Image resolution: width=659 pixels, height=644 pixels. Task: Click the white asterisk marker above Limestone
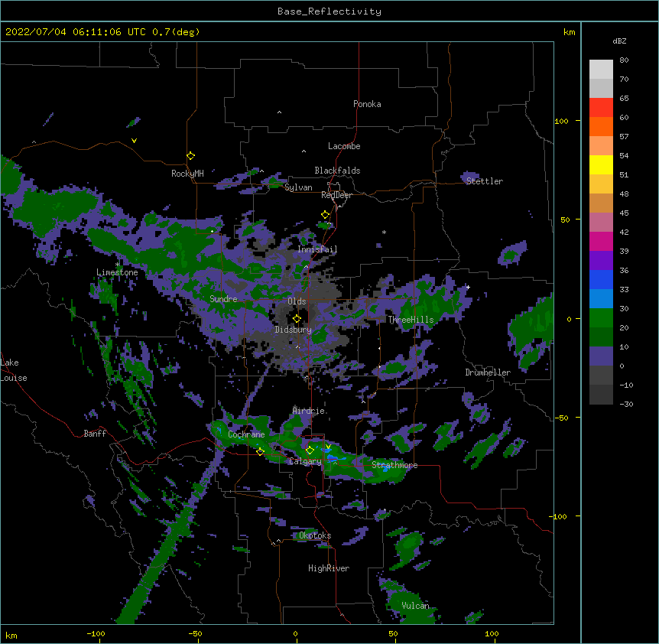tap(117, 265)
